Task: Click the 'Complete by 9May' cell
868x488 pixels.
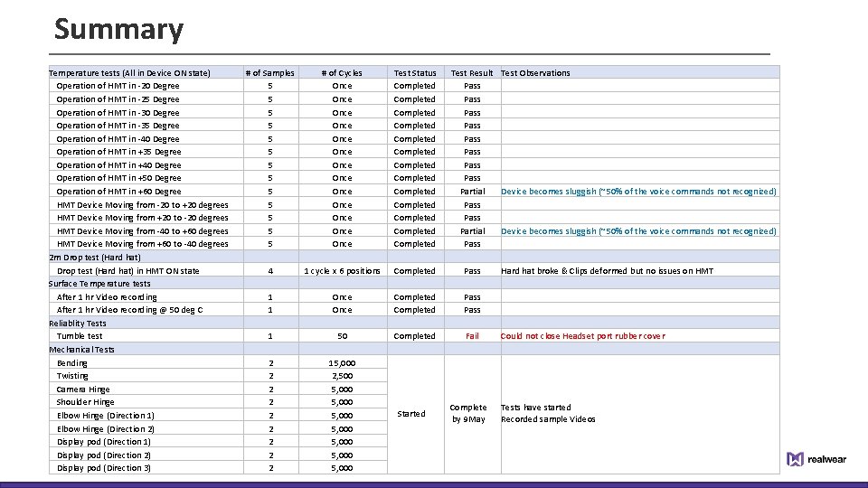Action: point(468,413)
